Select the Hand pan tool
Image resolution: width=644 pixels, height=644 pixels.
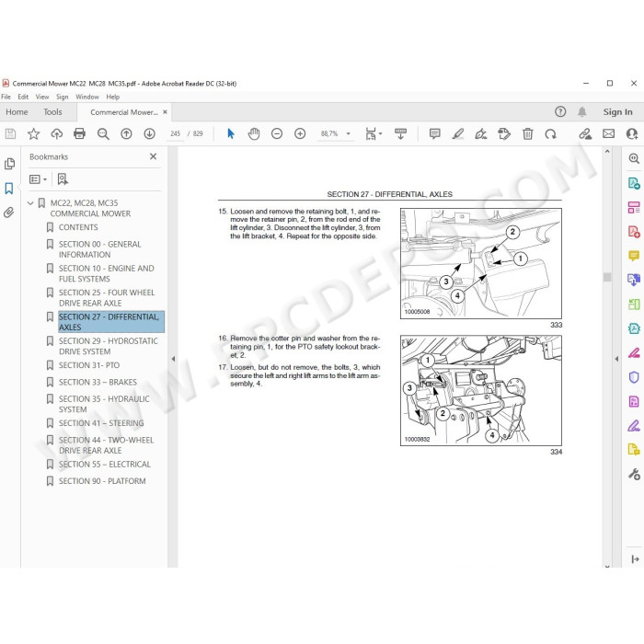(254, 133)
